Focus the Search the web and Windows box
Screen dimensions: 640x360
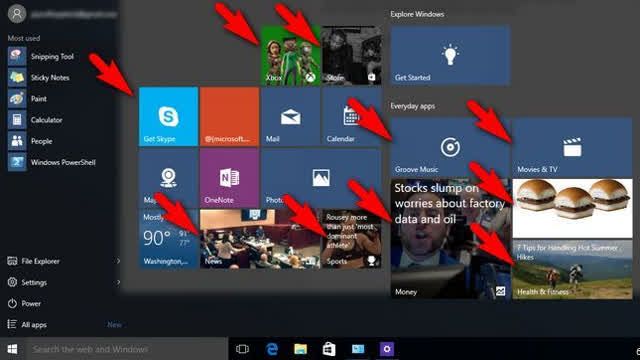[x=127, y=349]
